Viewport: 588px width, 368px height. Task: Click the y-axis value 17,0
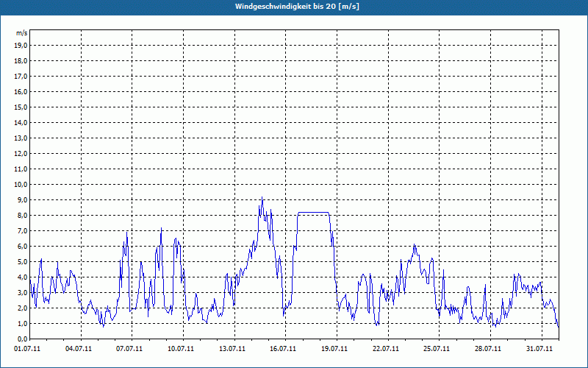point(21,77)
